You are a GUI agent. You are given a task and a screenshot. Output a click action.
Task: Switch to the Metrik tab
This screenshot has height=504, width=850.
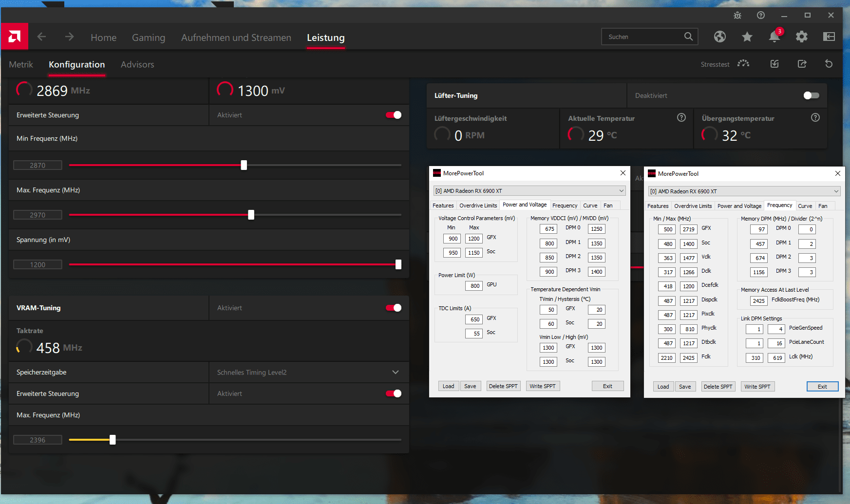pyautogui.click(x=21, y=64)
